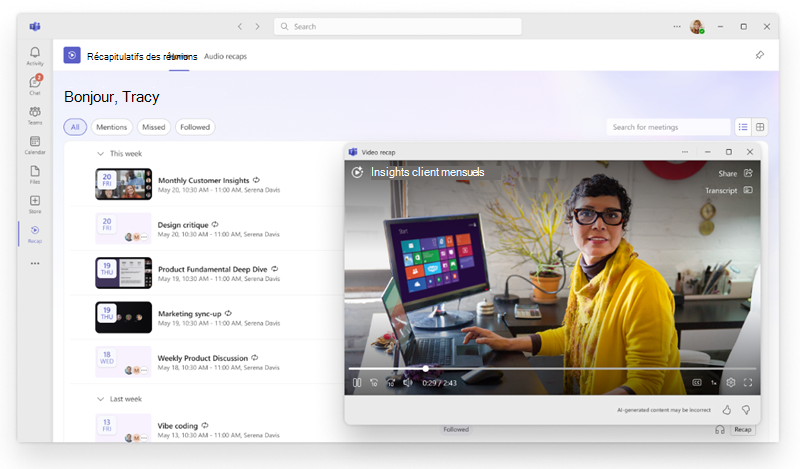Open the Activity feed in sidebar
The image size is (800, 469).
pos(35,56)
